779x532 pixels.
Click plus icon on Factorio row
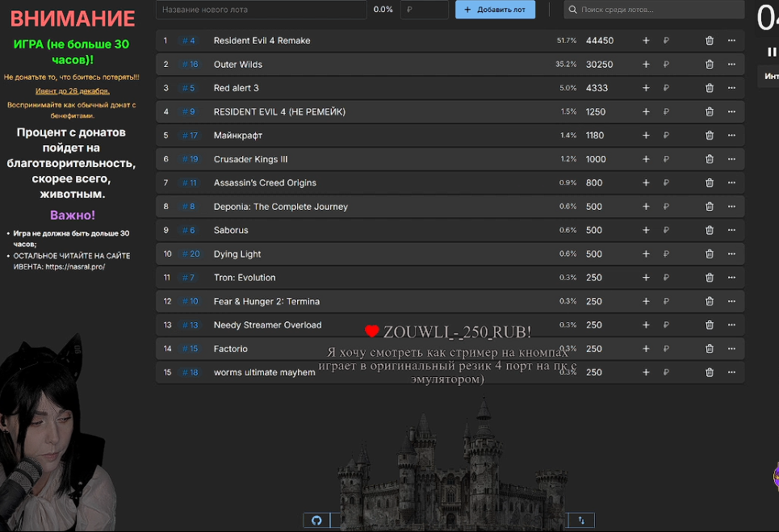pyautogui.click(x=646, y=349)
